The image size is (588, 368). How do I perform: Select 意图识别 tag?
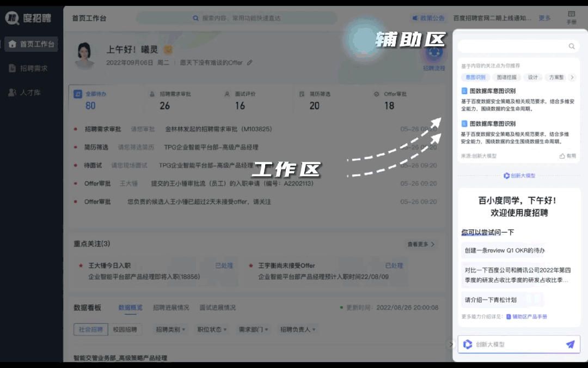pyautogui.click(x=475, y=77)
